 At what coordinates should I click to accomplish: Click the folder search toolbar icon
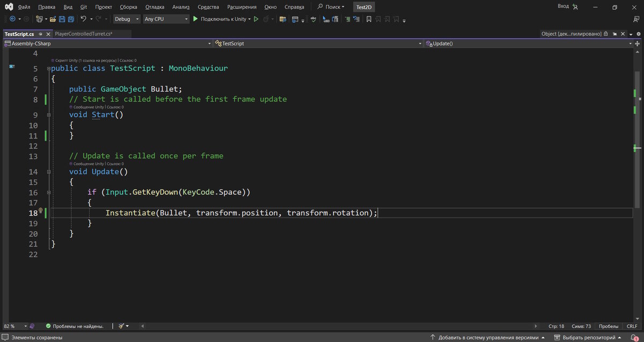click(283, 19)
